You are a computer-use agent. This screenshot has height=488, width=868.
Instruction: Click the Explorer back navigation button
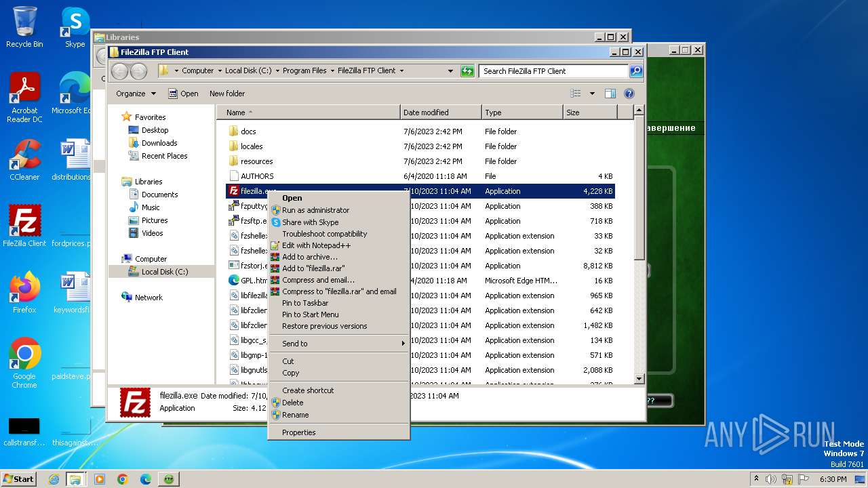tap(119, 70)
